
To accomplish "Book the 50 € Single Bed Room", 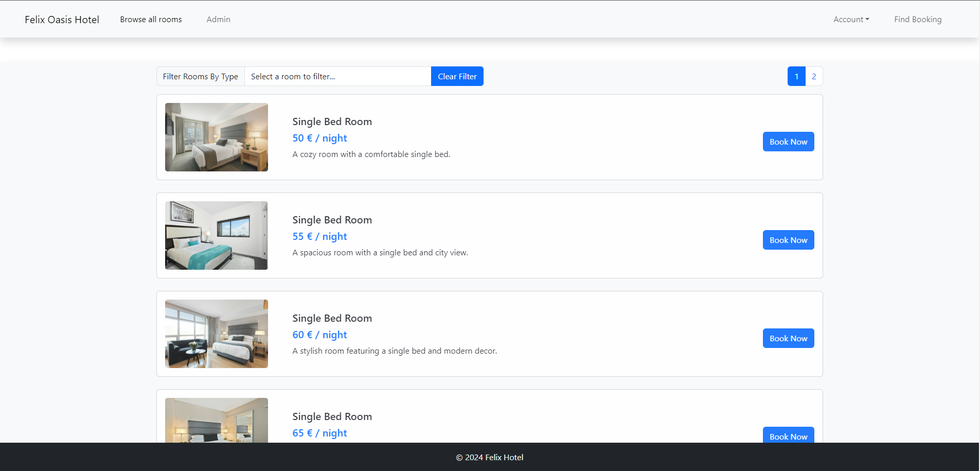I will pos(788,141).
